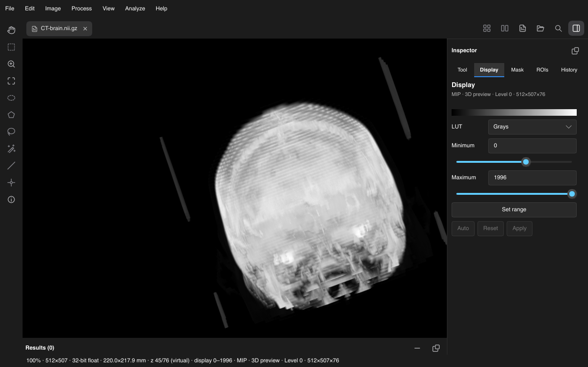Click the image file icon in top toolbar
This screenshot has width=588, height=367.
pyautogui.click(x=523, y=28)
